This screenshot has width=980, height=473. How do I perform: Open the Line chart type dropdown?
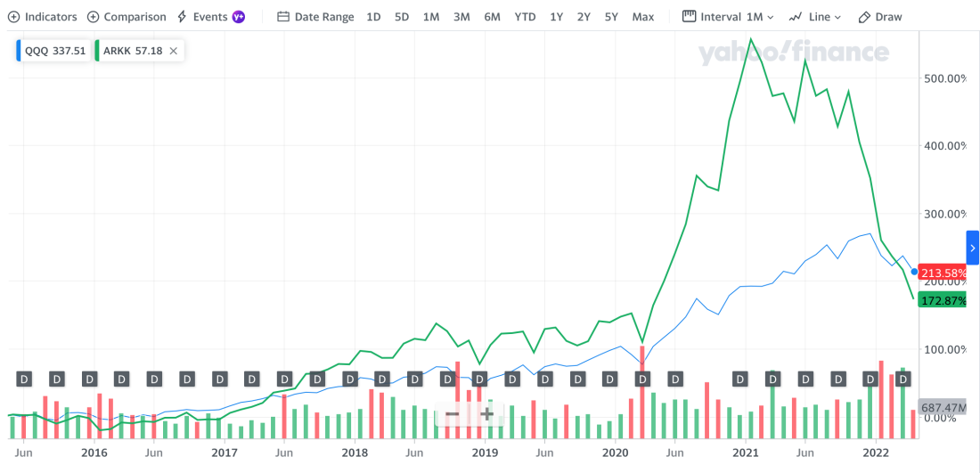[815, 17]
